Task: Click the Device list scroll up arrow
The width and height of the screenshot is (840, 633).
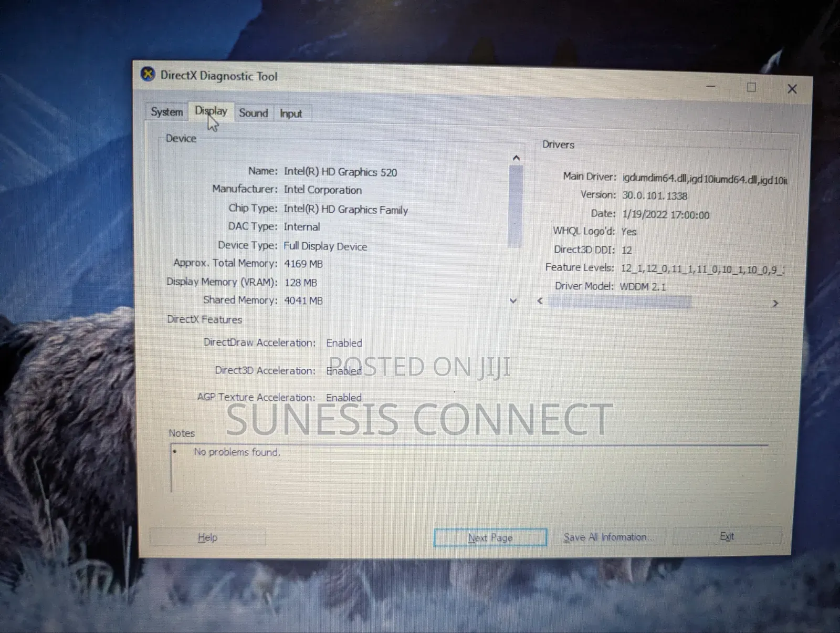Action: click(x=516, y=158)
